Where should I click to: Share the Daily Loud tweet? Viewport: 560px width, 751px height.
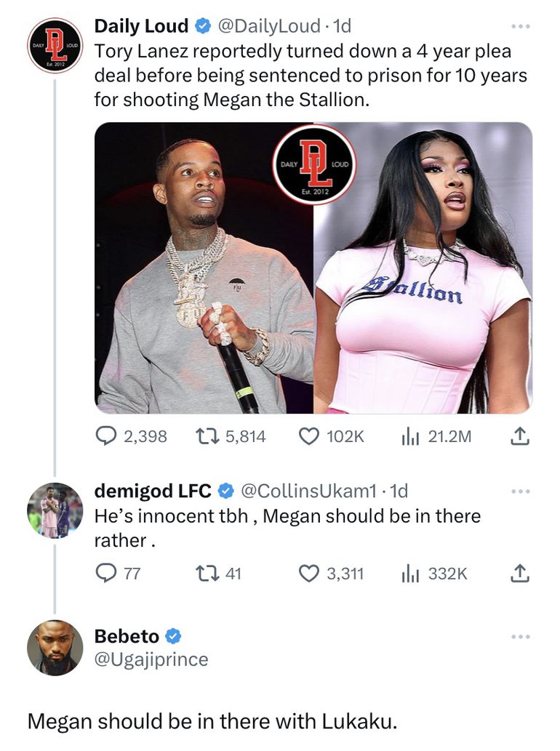point(519,436)
